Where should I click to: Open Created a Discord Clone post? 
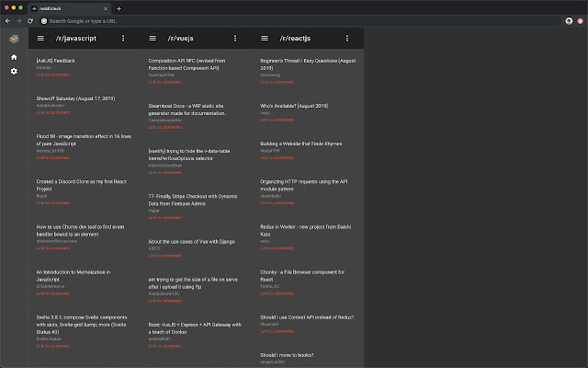[x=82, y=185]
